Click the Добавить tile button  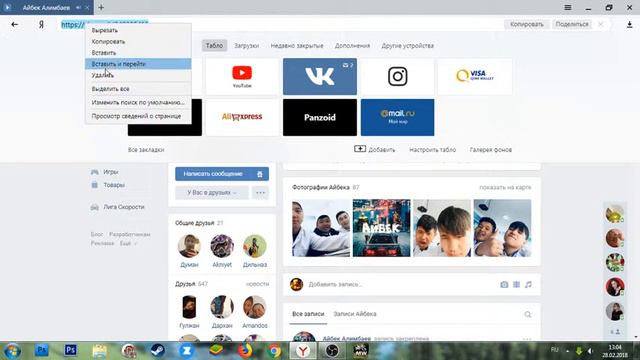(374, 149)
